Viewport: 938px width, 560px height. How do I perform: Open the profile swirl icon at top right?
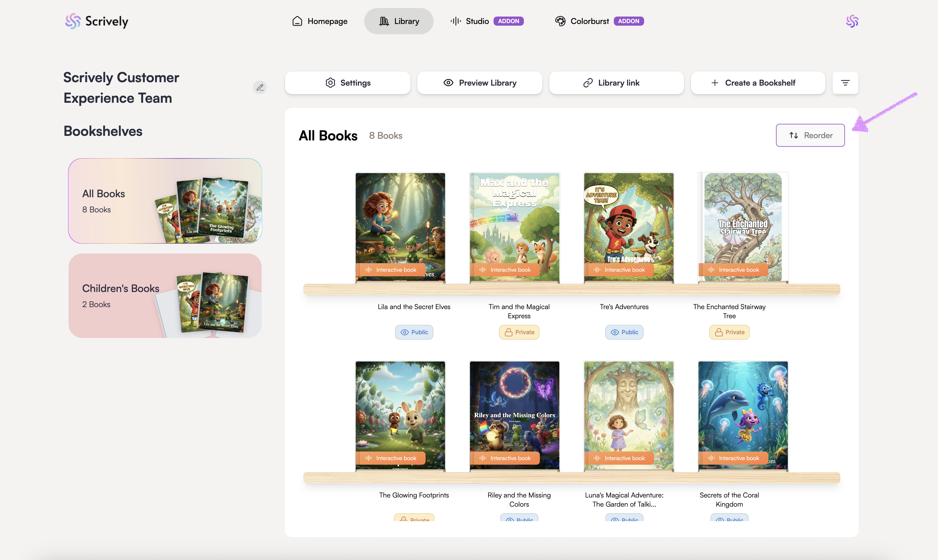point(852,21)
